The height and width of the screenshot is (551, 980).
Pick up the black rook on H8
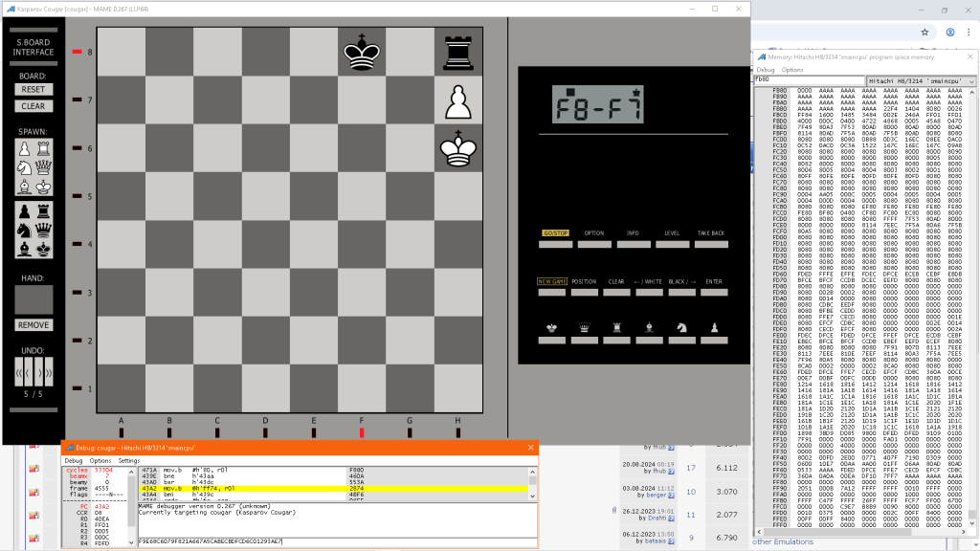pos(458,52)
